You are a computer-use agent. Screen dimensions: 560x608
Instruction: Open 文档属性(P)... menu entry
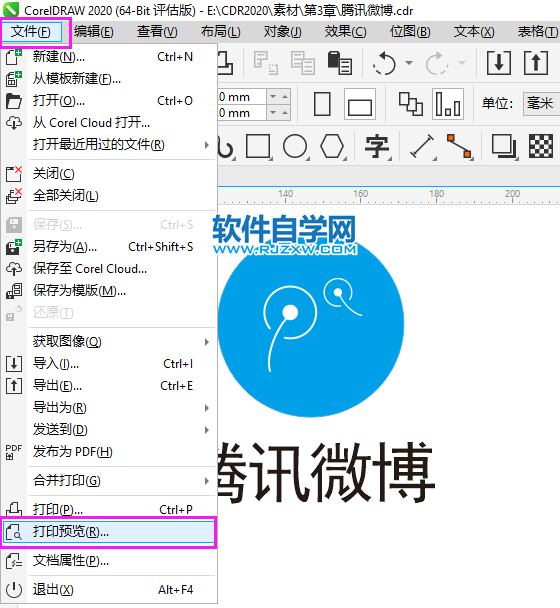(x=109, y=561)
